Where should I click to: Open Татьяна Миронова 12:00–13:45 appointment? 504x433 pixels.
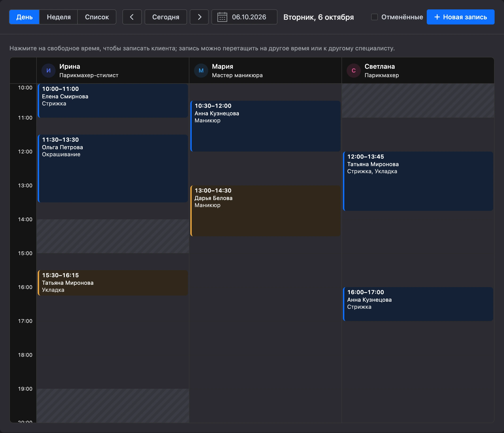pyautogui.click(x=418, y=181)
